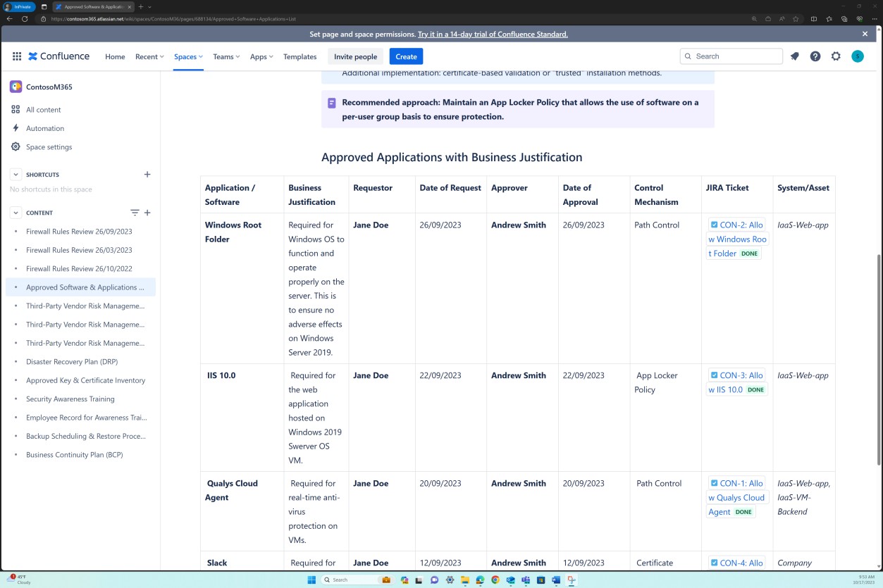
Task: Select Automation in the sidebar
Action: click(x=44, y=128)
